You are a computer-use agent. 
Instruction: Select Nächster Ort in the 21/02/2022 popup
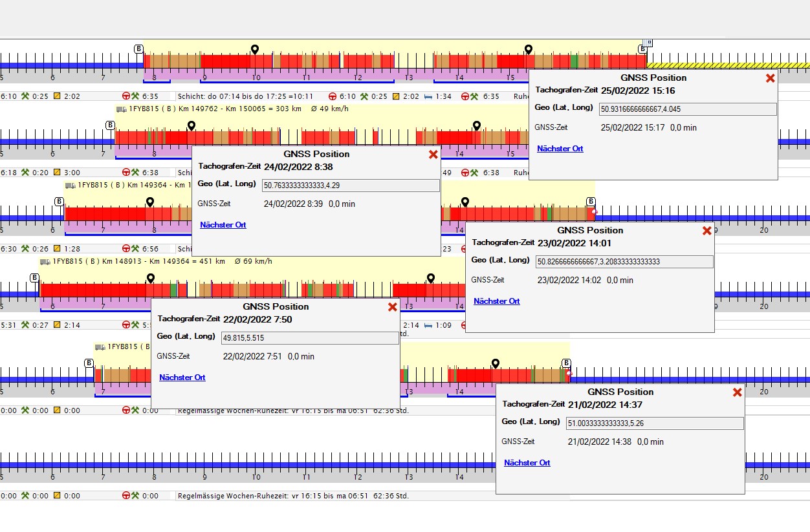coord(527,463)
